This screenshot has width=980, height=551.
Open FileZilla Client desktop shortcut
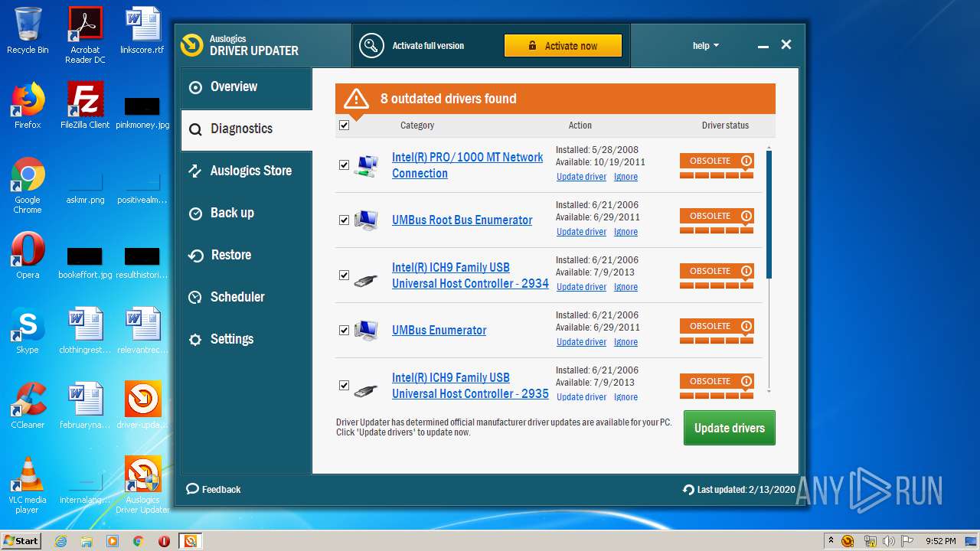point(85,106)
